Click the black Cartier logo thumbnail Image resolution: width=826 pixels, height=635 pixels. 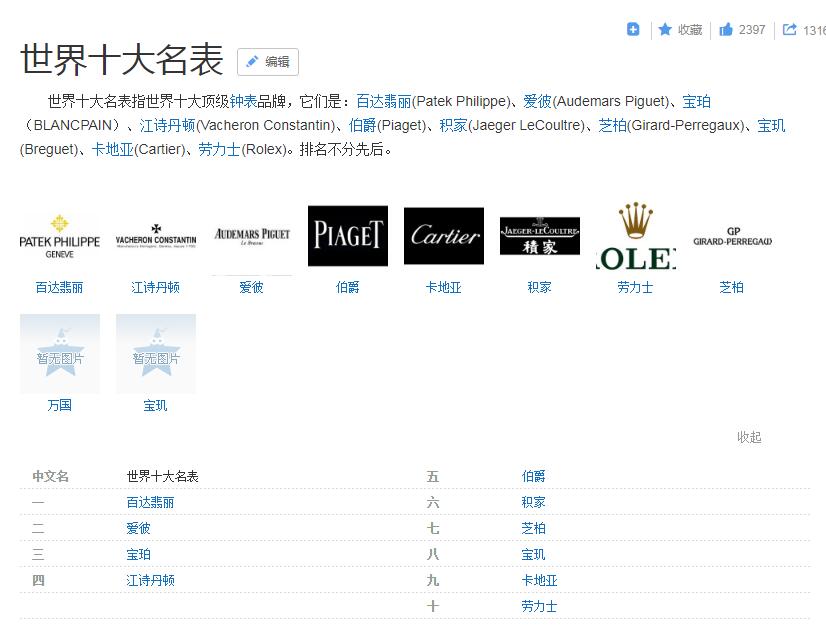pyautogui.click(x=444, y=236)
